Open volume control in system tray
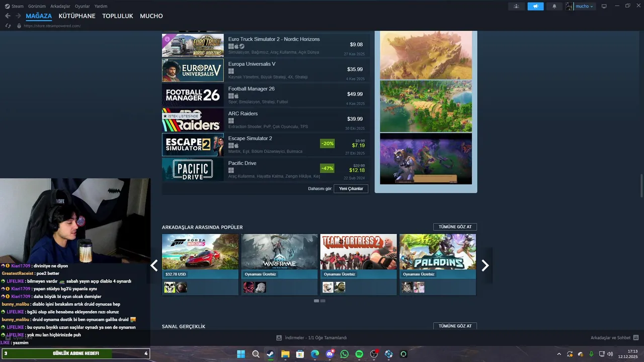 (610, 354)
